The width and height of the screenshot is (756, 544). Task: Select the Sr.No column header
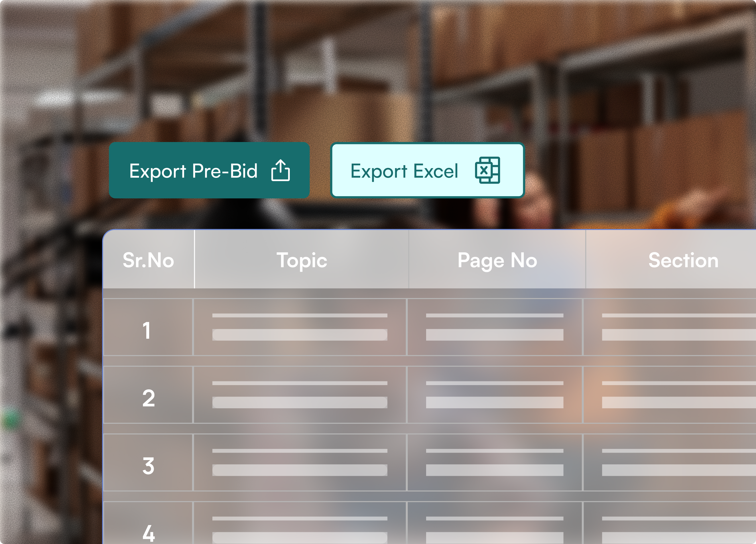[x=148, y=260]
